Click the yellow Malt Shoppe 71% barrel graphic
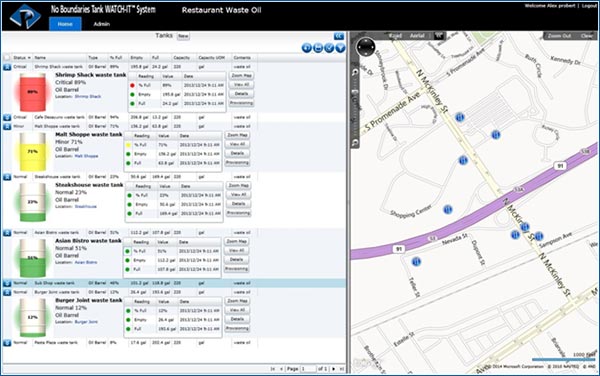The height and width of the screenshot is (376, 600). 33,152
